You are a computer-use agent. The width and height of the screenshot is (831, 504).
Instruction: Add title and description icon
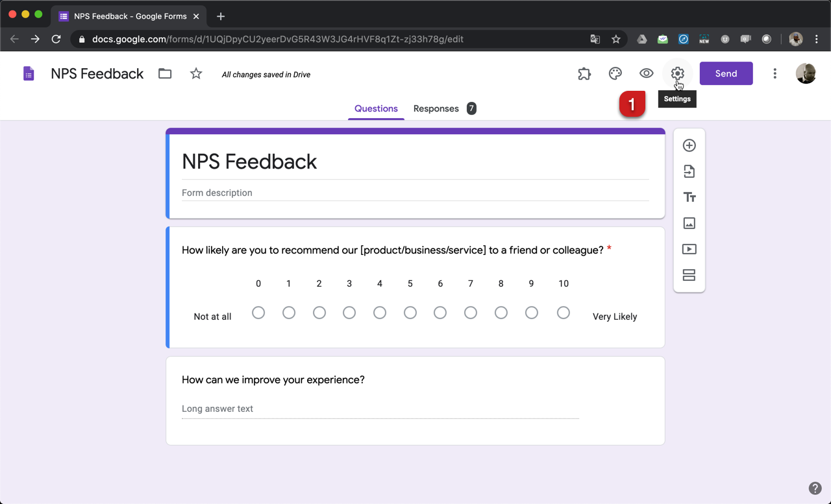pos(689,197)
